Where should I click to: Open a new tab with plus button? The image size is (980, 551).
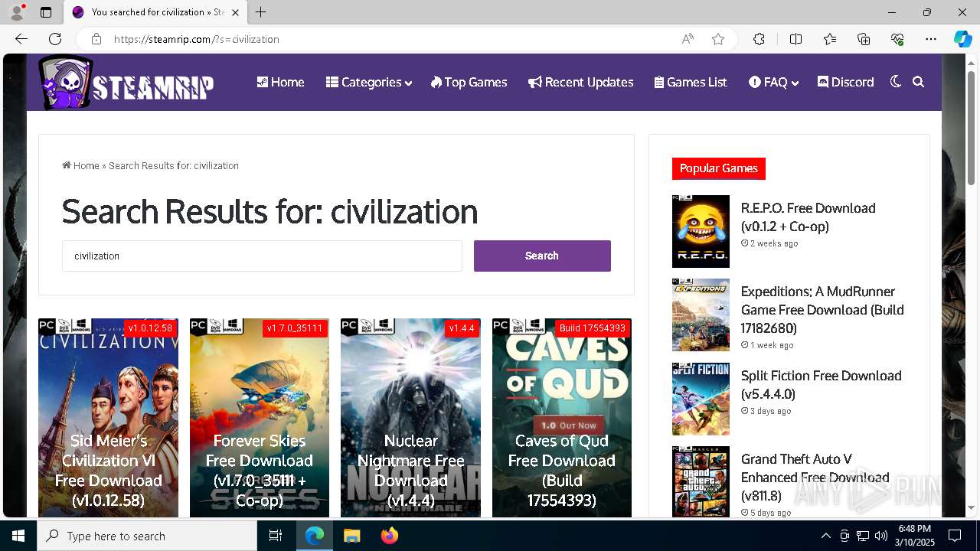click(261, 12)
